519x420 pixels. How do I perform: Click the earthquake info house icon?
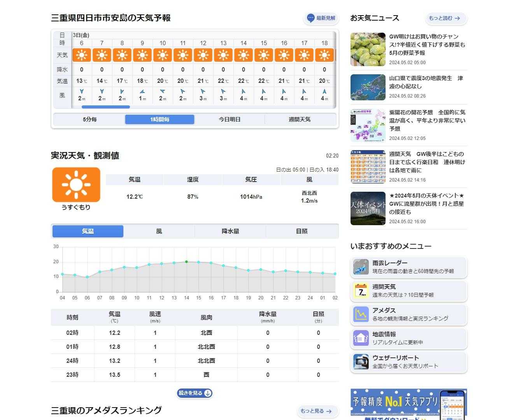361,338
